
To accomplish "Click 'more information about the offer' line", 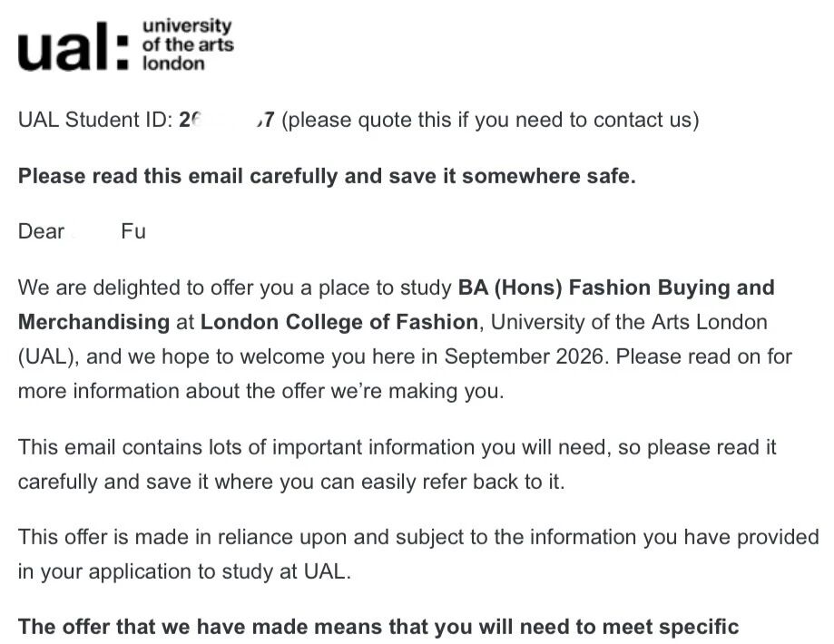I will 260,391.
